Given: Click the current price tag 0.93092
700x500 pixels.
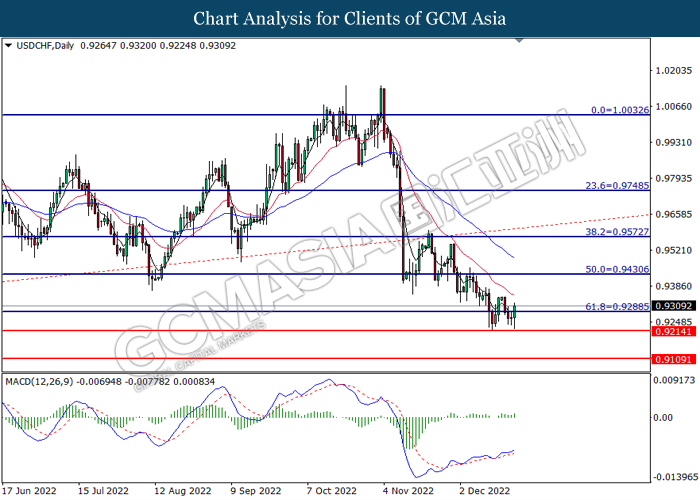Looking at the screenshot, I should click(674, 306).
